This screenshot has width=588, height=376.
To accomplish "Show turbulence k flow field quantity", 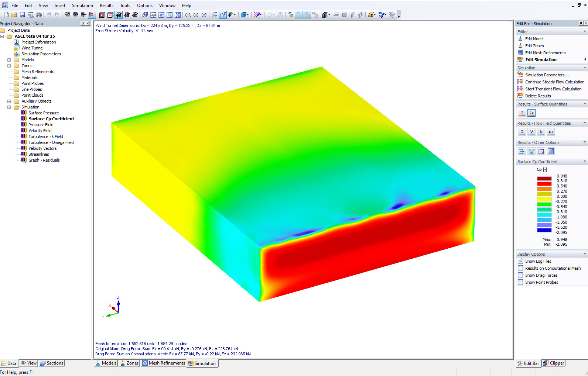I will coord(541,132).
